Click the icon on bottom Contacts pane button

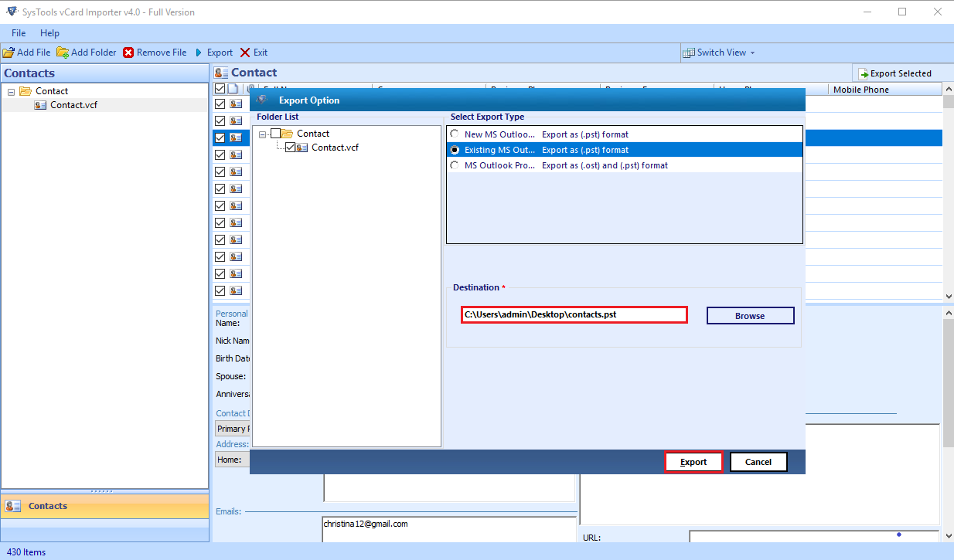13,507
